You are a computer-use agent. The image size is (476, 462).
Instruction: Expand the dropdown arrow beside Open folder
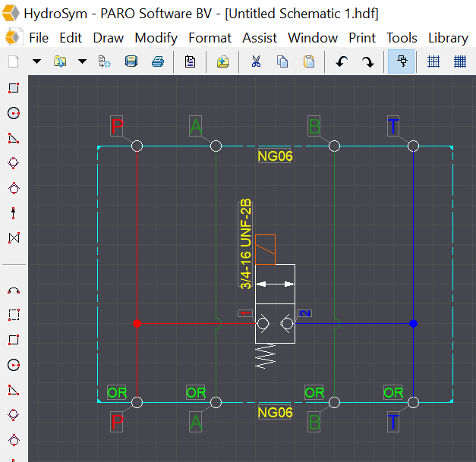82,61
